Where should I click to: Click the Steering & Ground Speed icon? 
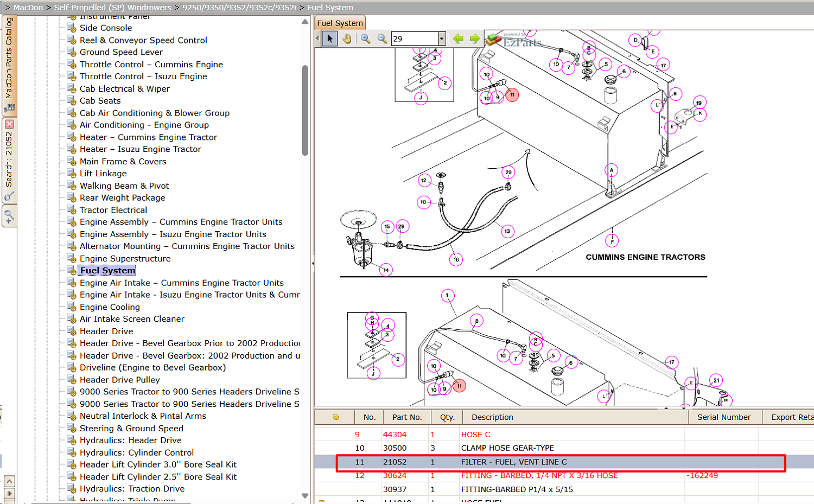[72, 428]
